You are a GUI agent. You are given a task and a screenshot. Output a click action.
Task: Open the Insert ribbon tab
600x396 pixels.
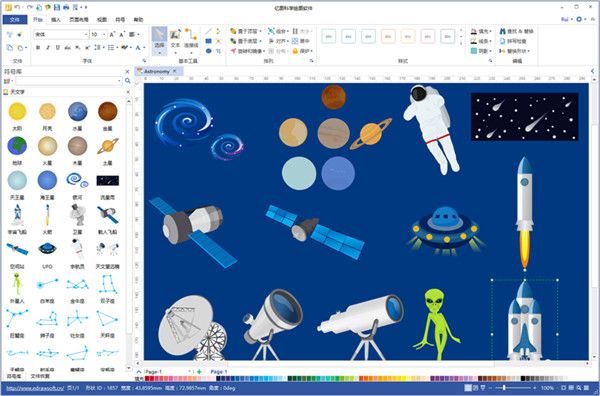pos(56,20)
